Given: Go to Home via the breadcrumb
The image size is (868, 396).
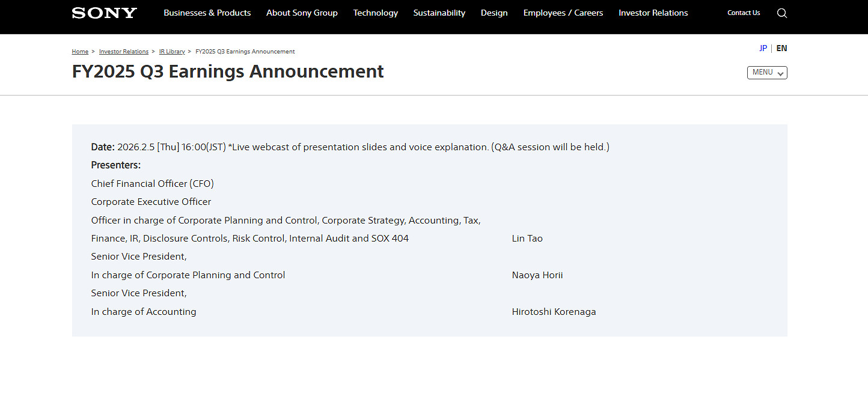Looking at the screenshot, I should 80,52.
